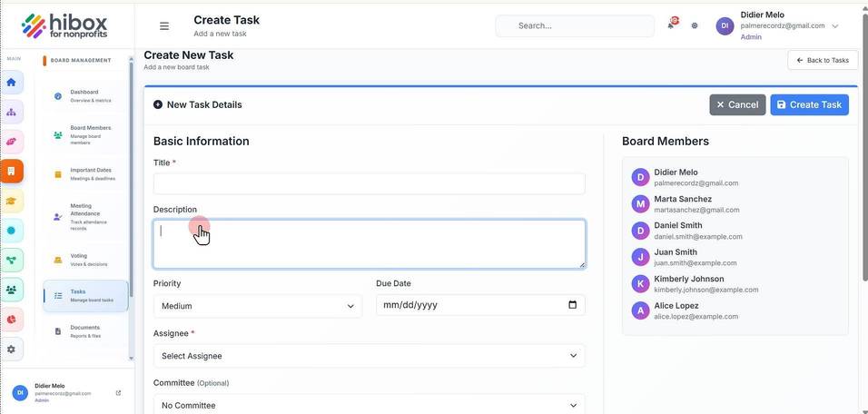The width and height of the screenshot is (868, 414).
Task: Open Meeting Attendance in sidebar
Action: tap(85, 217)
